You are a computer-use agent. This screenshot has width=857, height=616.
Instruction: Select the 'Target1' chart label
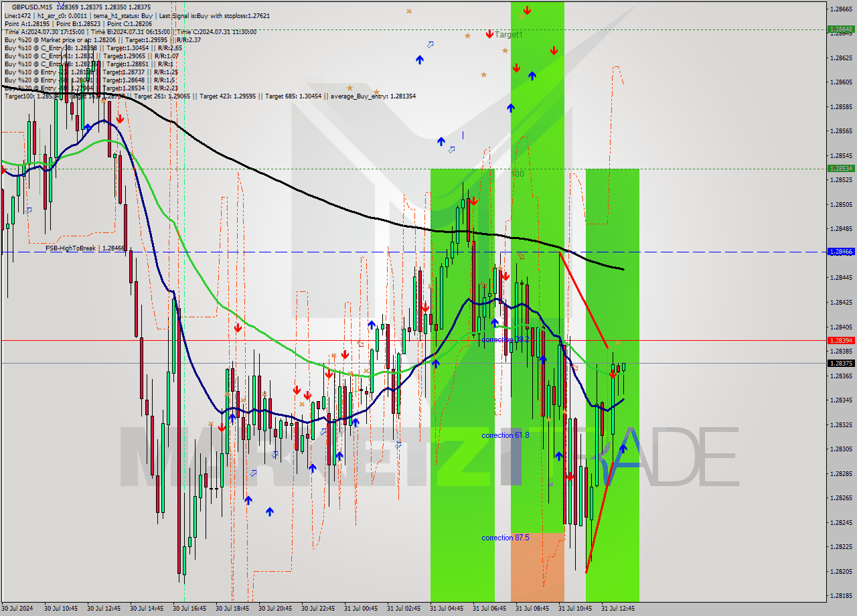(508, 34)
